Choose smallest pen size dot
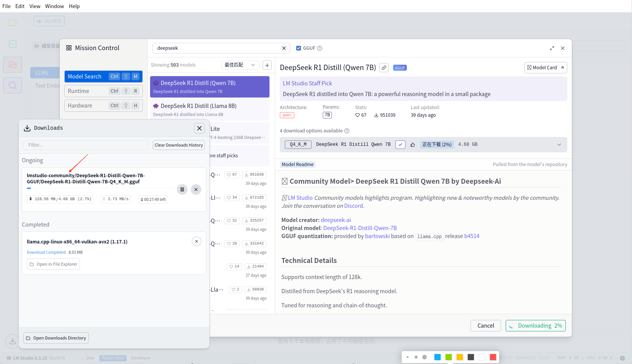632x364 pixels. [x=408, y=357]
